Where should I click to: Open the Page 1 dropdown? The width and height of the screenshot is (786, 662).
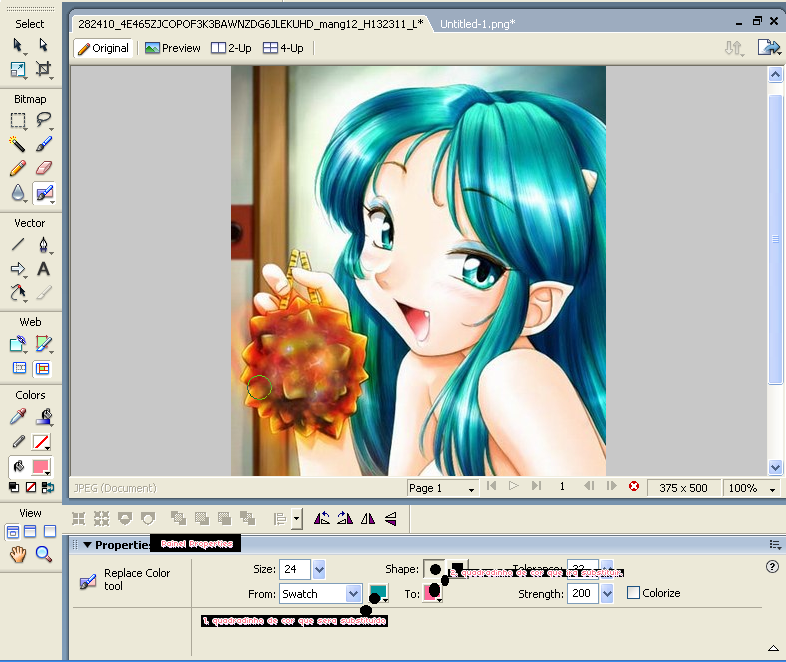pos(441,488)
